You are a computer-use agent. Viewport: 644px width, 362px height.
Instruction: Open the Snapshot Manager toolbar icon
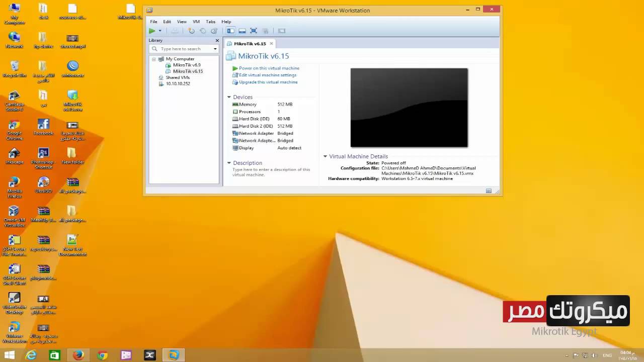pos(214,31)
